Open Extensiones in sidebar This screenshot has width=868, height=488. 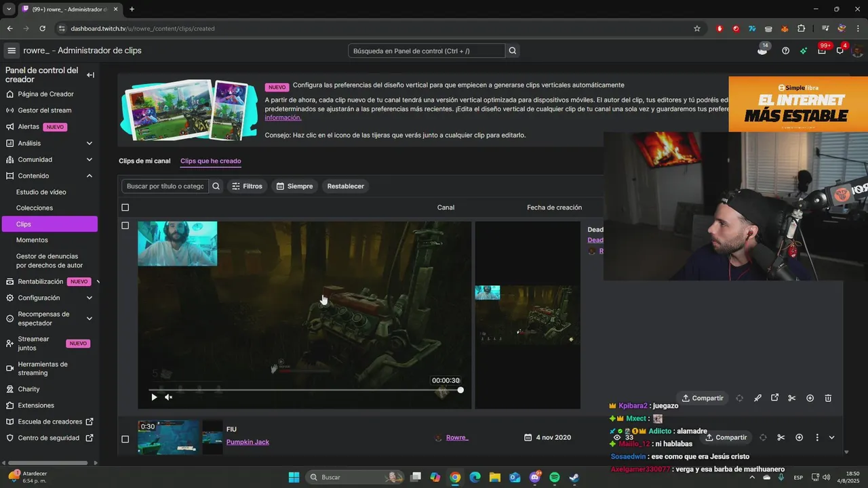tap(36, 405)
